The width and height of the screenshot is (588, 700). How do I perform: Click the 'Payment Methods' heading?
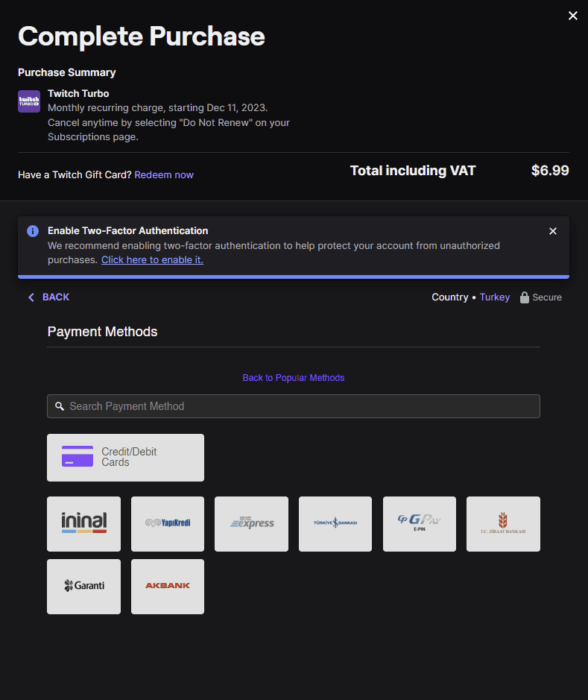[102, 332]
